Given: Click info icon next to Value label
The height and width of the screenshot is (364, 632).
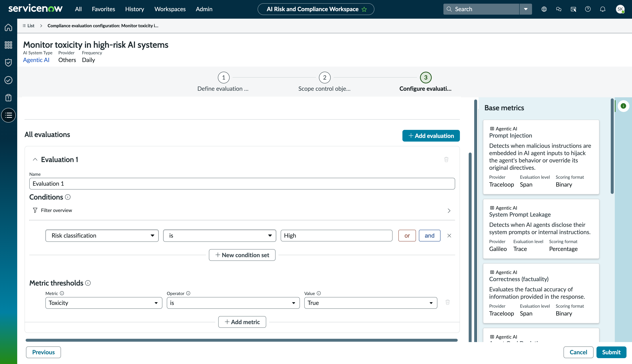Looking at the screenshot, I should (319, 293).
